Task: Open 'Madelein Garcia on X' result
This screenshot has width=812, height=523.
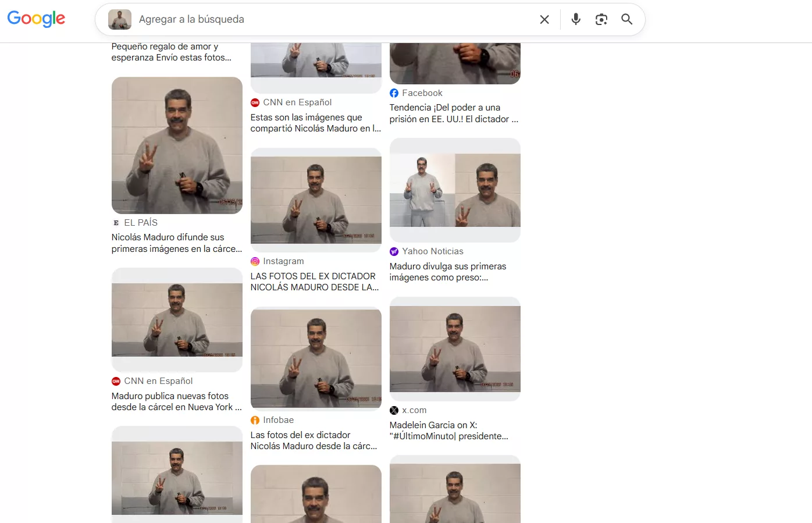Action: (449, 431)
